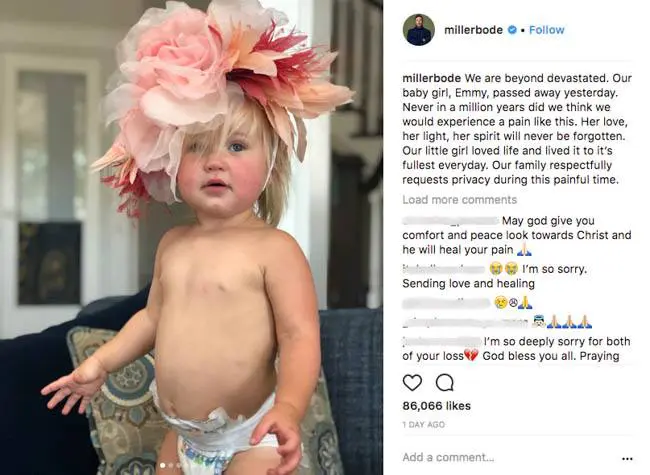Open the comment speech bubble icon
The height and width of the screenshot is (475, 650).
click(x=444, y=383)
